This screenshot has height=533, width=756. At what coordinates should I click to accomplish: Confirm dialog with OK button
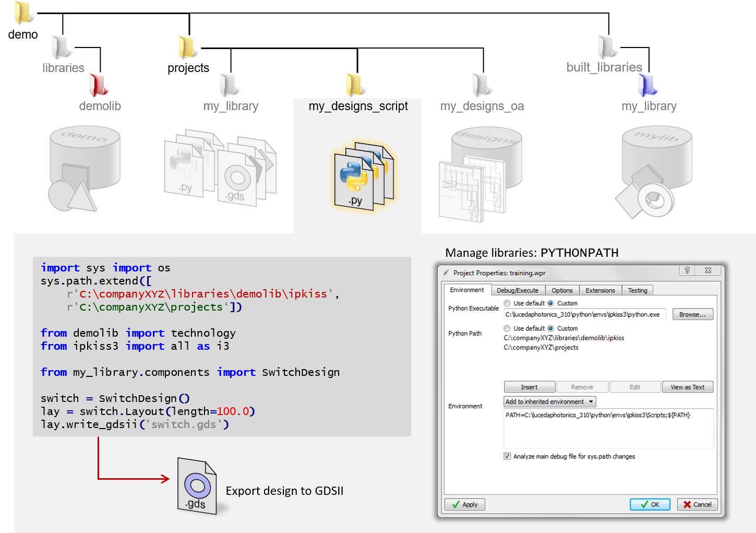pyautogui.click(x=650, y=504)
